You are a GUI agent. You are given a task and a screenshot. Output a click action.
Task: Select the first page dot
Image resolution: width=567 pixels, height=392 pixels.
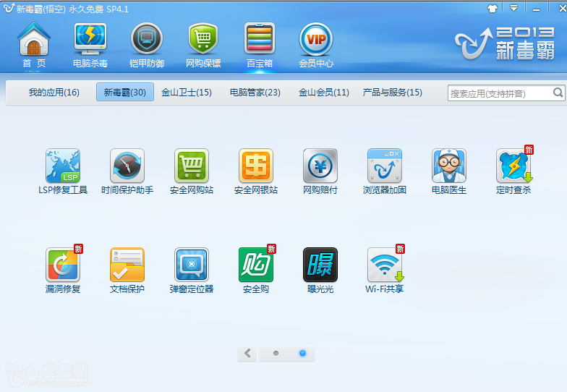[276, 353]
